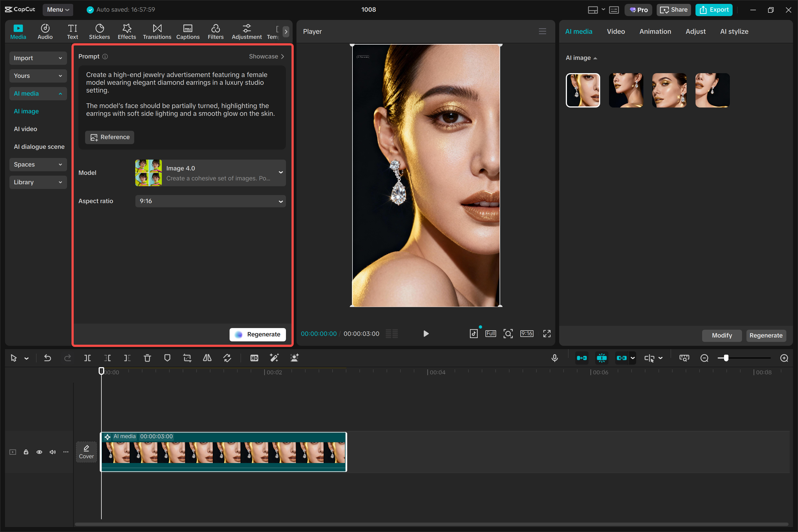Click the Mirror flip icon

click(207, 358)
